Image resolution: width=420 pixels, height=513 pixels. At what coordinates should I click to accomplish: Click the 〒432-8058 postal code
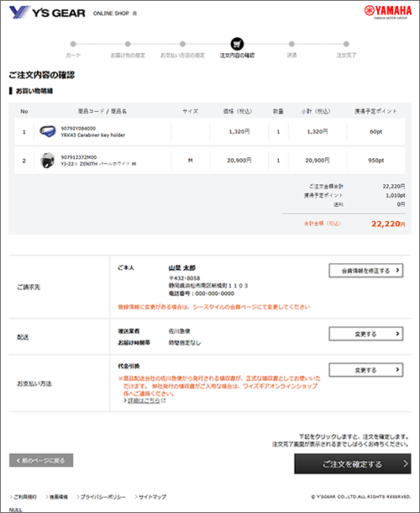click(184, 278)
